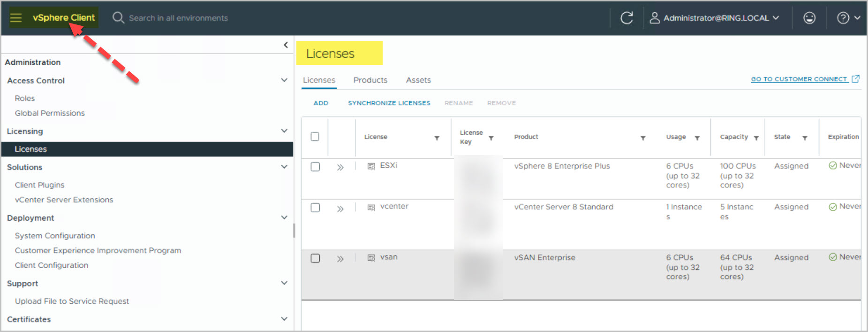Screen dimensions: 868x332
Task: Select Licenses in the sidebar
Action: point(147,149)
